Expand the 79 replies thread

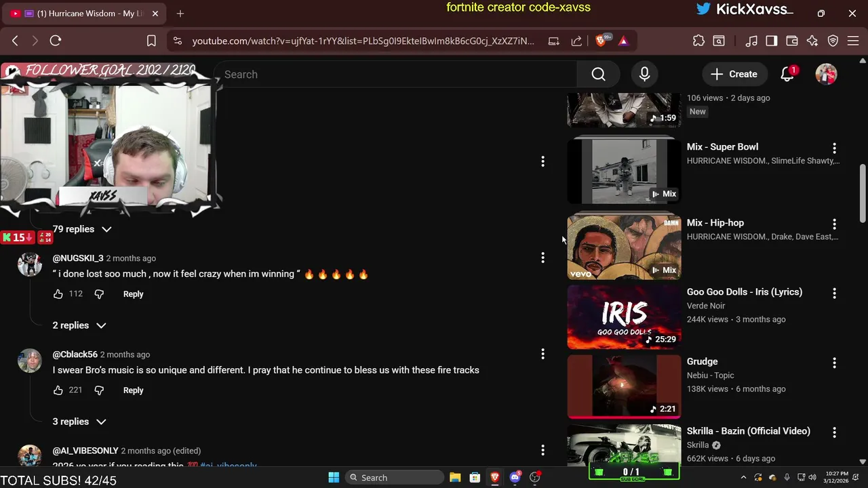(82, 229)
